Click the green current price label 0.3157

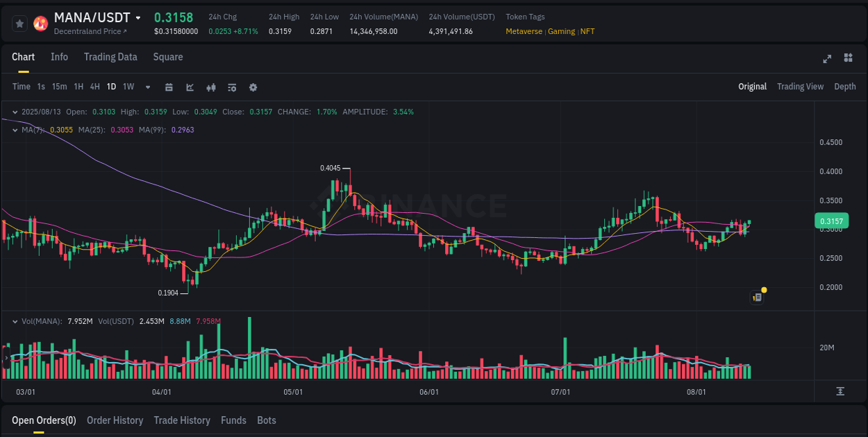(x=833, y=221)
